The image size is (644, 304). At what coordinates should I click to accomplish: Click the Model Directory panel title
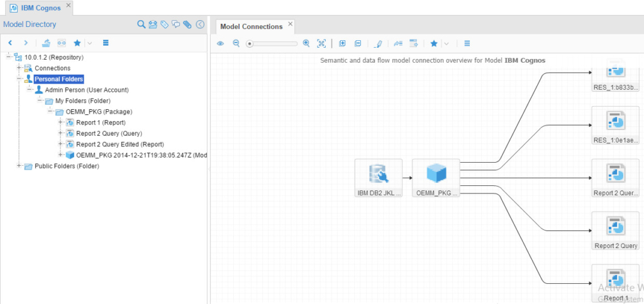coord(30,24)
